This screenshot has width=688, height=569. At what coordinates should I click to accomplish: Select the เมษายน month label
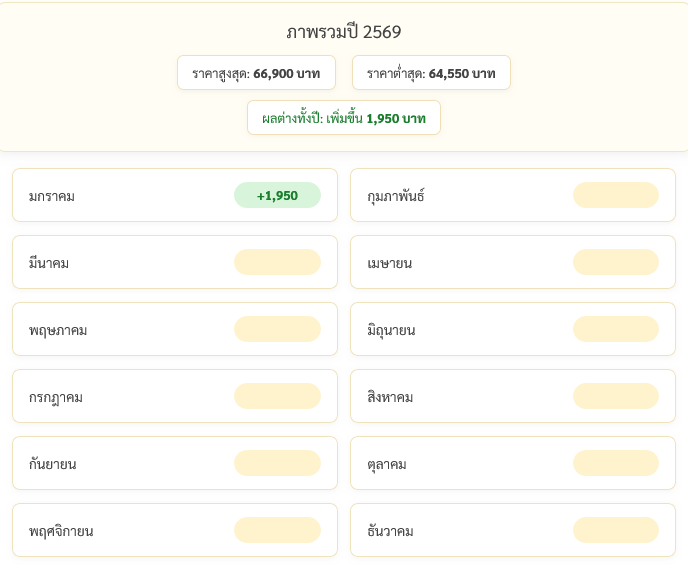[x=390, y=263]
